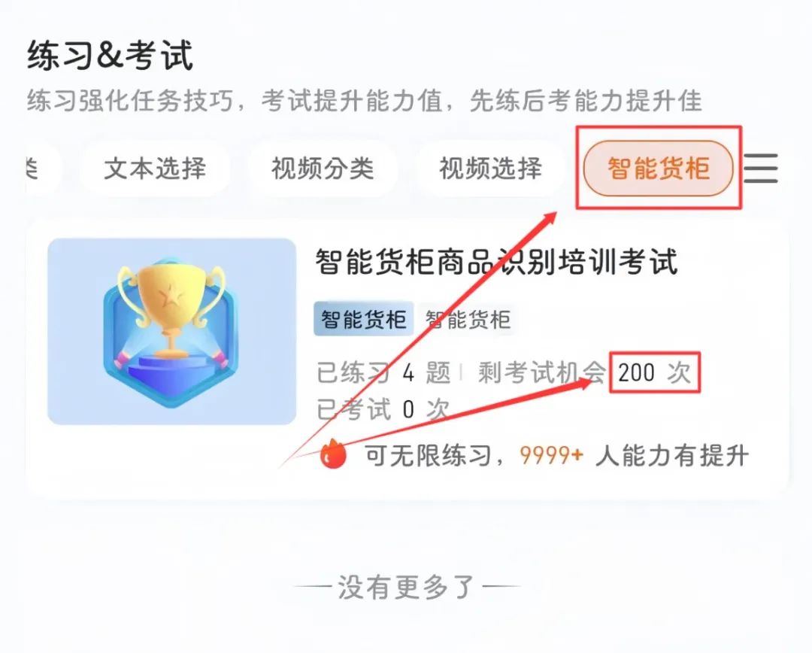Select the partially hidden leftmost category tab
This screenshot has height=653, width=812.
click(x=42, y=169)
